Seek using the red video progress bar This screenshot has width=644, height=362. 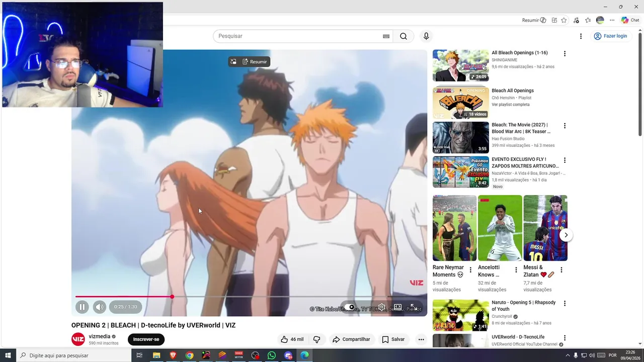249,297
